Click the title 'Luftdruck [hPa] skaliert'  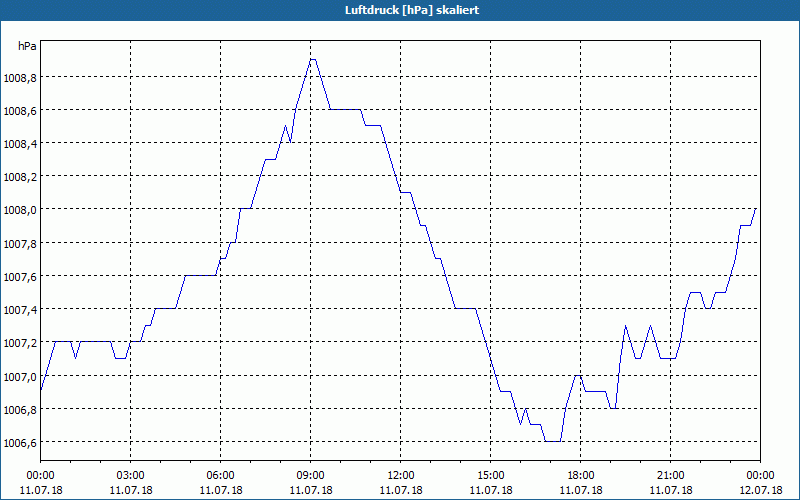point(412,10)
